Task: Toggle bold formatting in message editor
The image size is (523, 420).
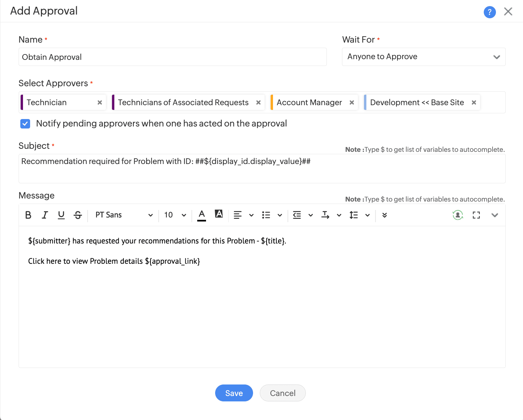Action: click(28, 215)
